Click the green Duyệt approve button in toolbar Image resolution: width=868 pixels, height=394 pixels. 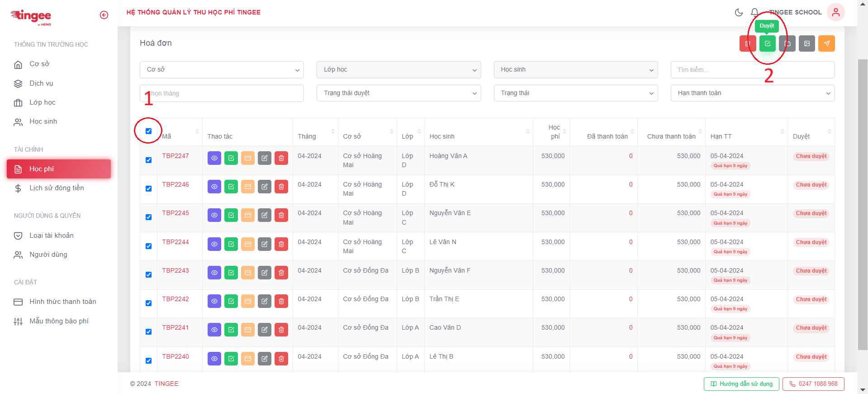pyautogui.click(x=767, y=44)
